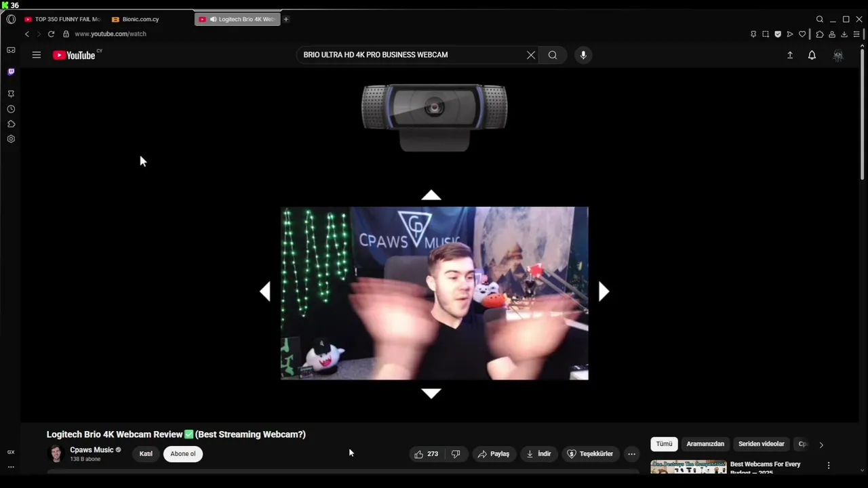Open the pinboard pin icon in sidebar

11,94
